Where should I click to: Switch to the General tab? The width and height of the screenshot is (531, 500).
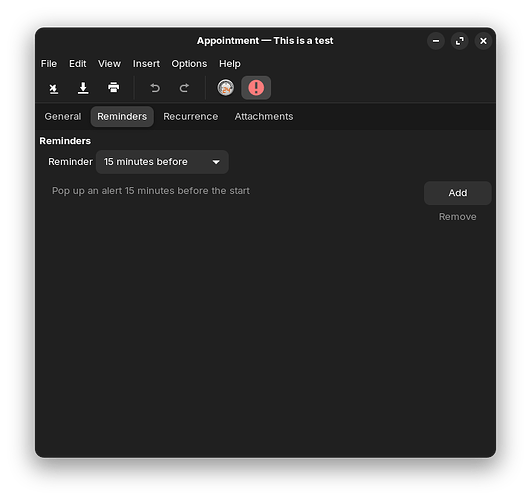pyautogui.click(x=63, y=117)
